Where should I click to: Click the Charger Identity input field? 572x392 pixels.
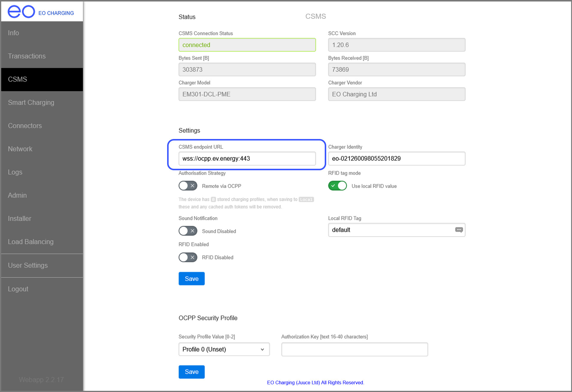(x=397, y=158)
